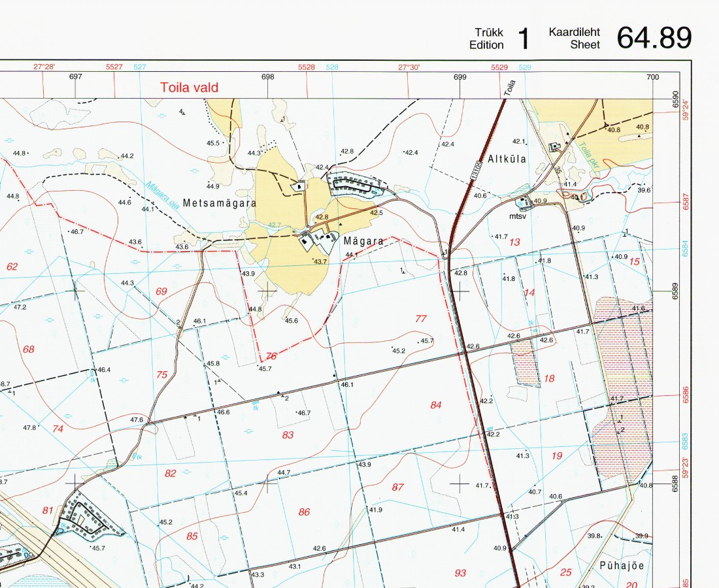Image resolution: width=719 pixels, height=588 pixels.
Task: Click red forest block number '83'
Action: pyautogui.click(x=288, y=434)
